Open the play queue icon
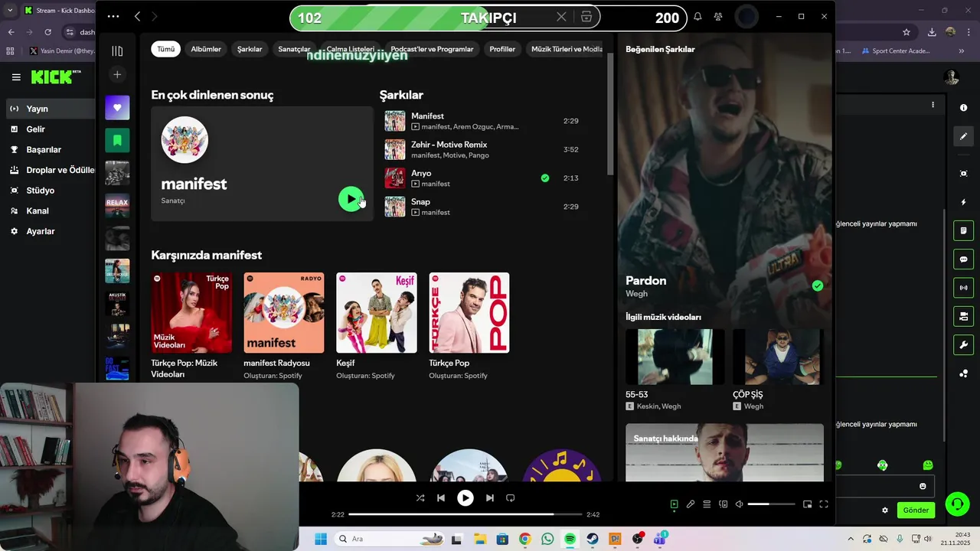The height and width of the screenshot is (551, 980). tap(707, 504)
